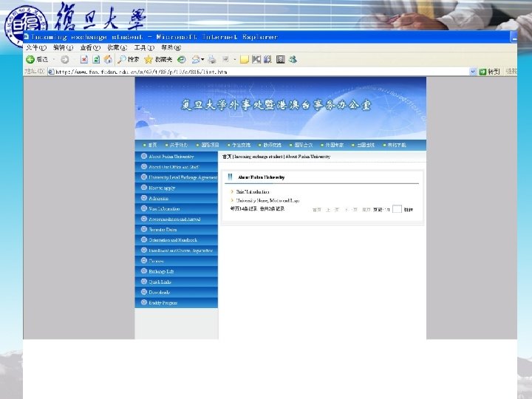Click the IE page icon in the title bar
The image size is (532, 399).
click(x=27, y=36)
